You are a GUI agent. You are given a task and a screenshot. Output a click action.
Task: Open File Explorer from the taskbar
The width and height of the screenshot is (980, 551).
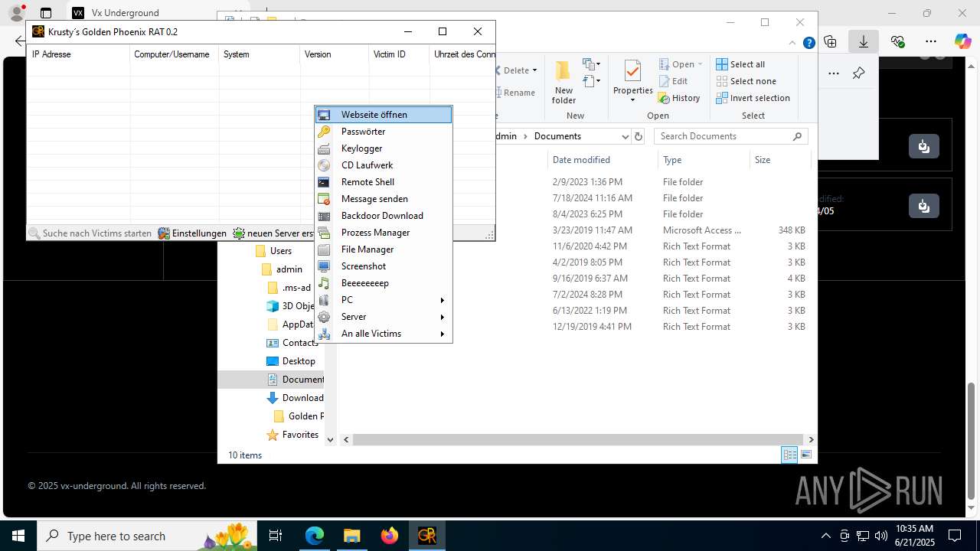point(351,536)
